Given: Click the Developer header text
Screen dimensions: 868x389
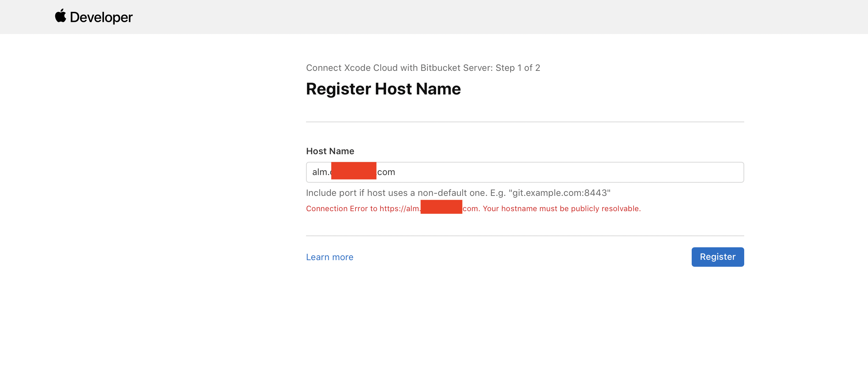Looking at the screenshot, I should [x=101, y=17].
